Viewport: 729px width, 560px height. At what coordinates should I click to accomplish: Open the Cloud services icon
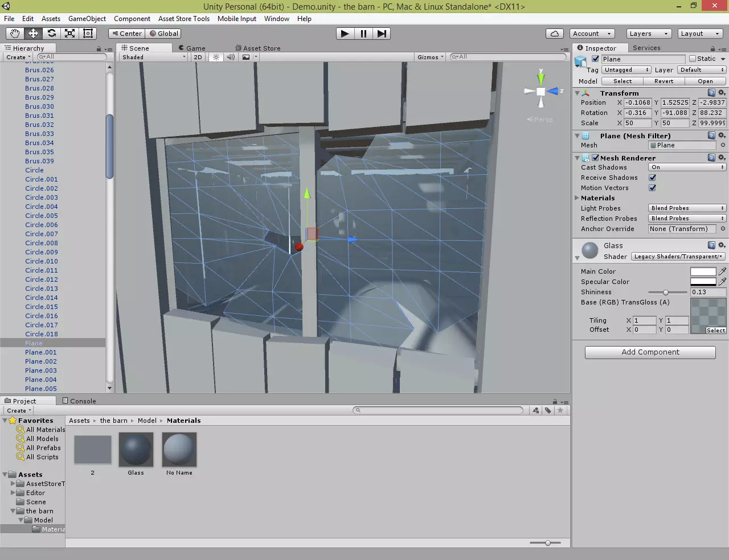coord(555,34)
